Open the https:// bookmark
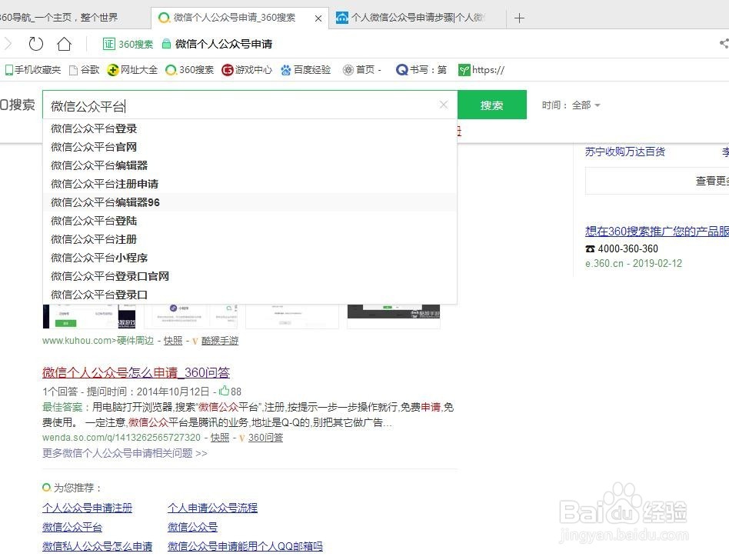Image resolution: width=729 pixels, height=560 pixels. 481,70
